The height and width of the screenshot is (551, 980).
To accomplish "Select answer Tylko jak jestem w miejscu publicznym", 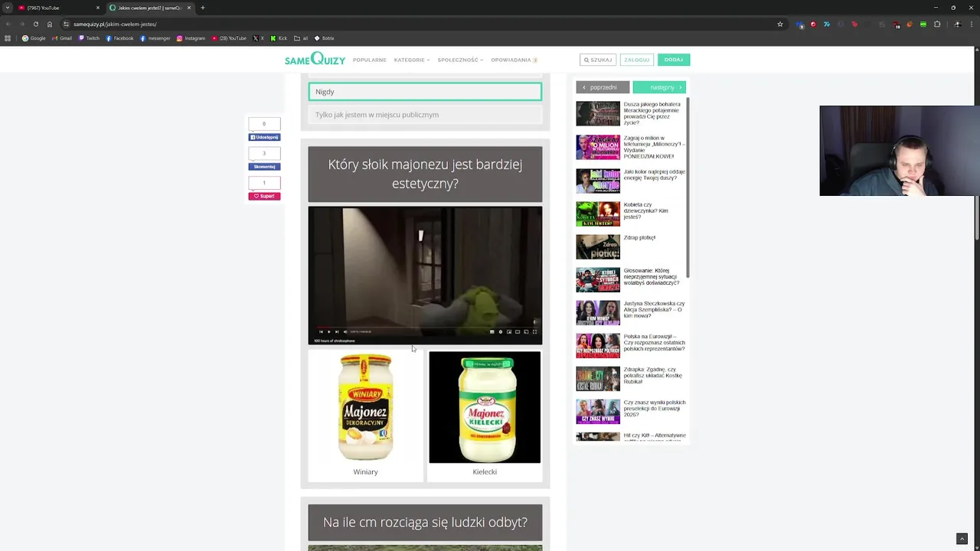I will (x=425, y=115).
